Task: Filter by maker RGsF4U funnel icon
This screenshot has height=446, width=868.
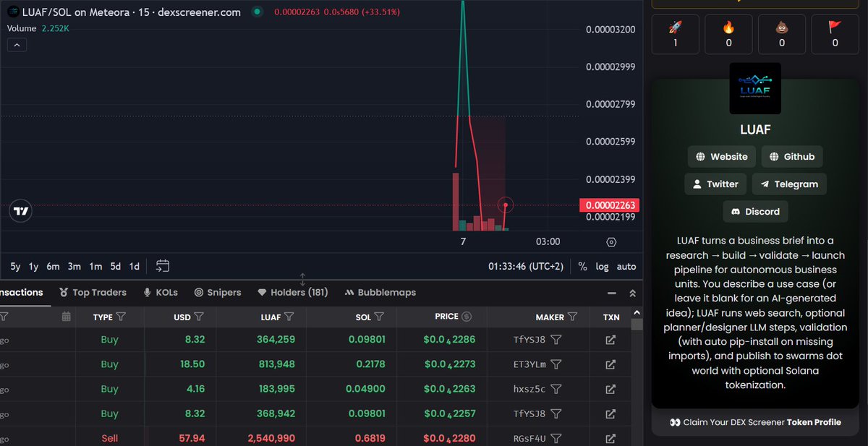Action: (556, 438)
